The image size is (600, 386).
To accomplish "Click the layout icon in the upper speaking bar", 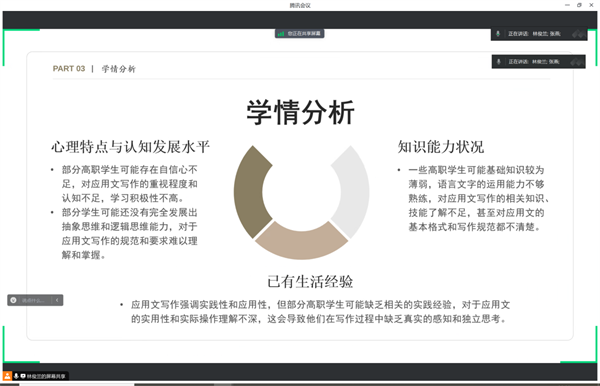I will [x=578, y=34].
